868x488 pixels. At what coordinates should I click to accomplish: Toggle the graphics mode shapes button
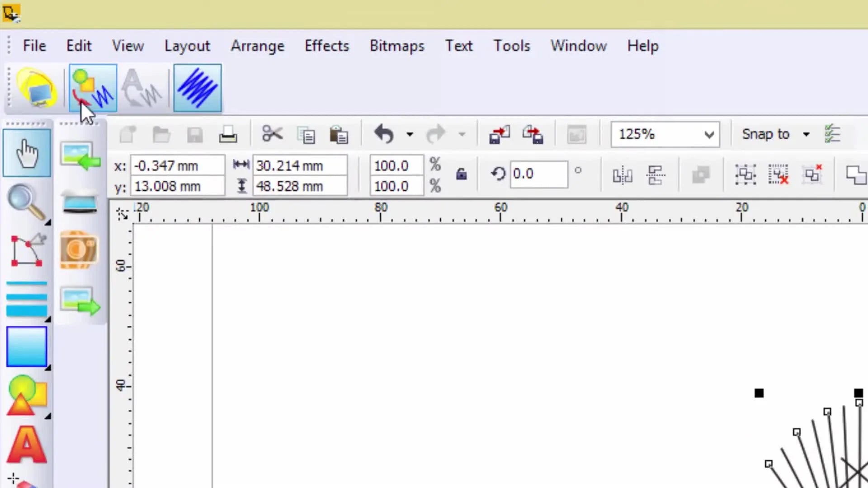point(93,88)
